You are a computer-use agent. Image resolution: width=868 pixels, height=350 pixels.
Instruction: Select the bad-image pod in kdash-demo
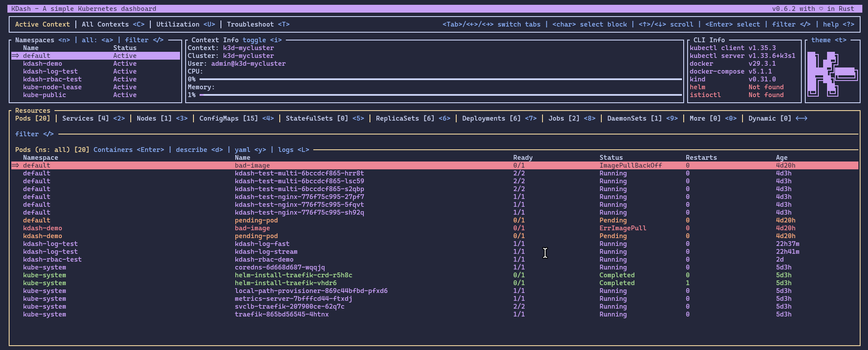click(435, 228)
